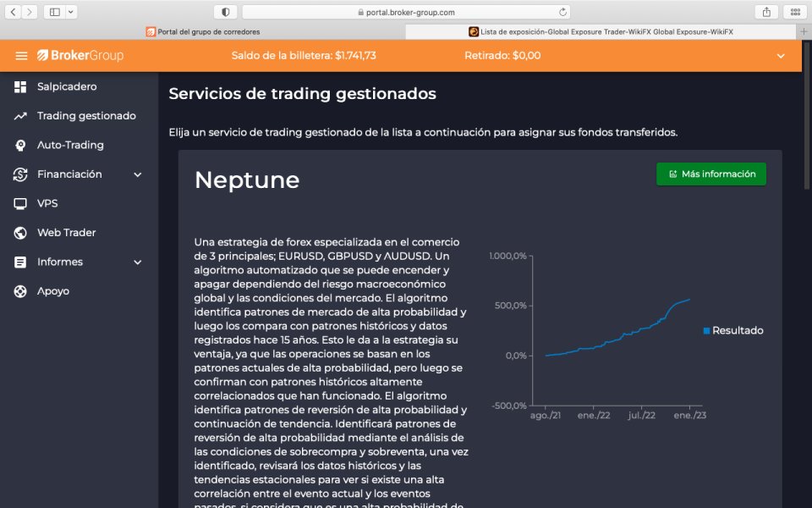Image resolution: width=812 pixels, height=508 pixels.
Task: Click the ene./22 axis label
Action: point(594,415)
